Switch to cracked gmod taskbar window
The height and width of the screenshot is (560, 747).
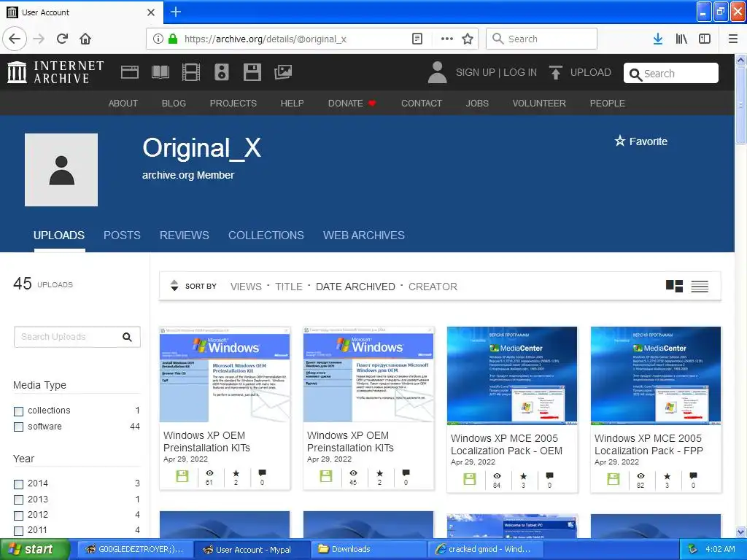pos(486,549)
